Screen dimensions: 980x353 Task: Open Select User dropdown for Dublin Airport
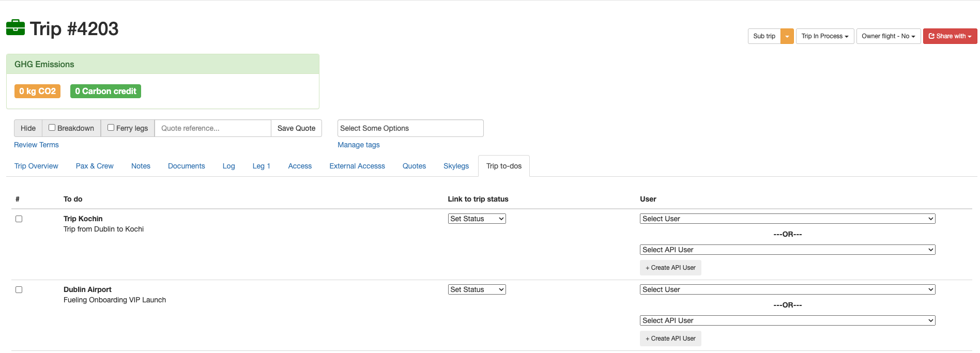787,289
